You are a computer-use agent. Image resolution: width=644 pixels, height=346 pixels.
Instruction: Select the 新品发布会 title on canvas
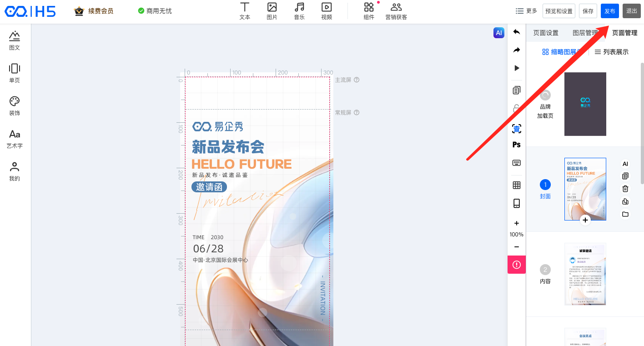(228, 147)
